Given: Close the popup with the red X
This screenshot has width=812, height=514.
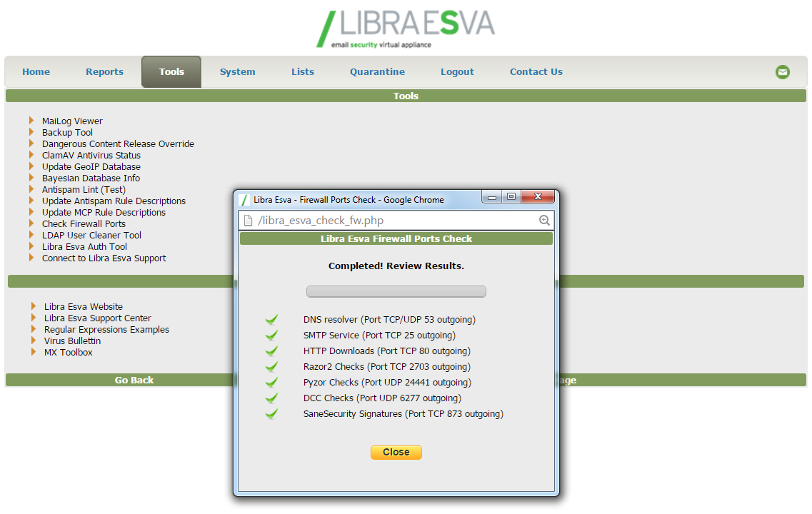Looking at the screenshot, I should pos(538,197).
